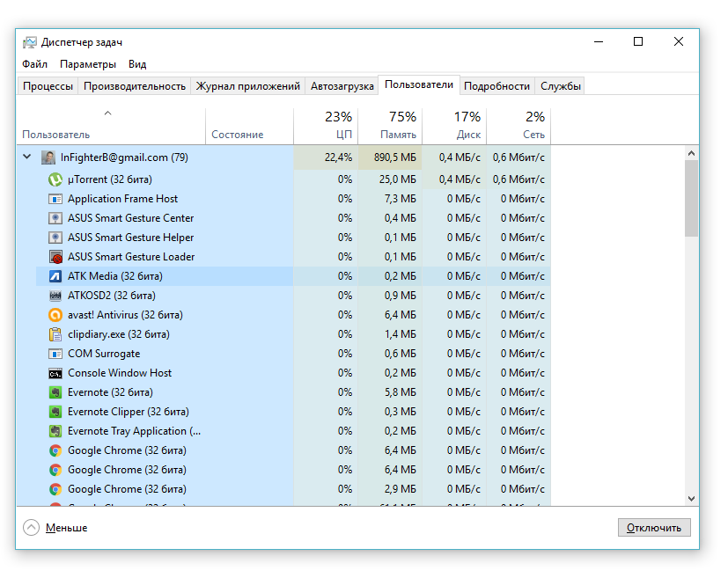Image resolution: width=728 pixels, height=578 pixels.
Task: Maximize the Диспетчер задач window
Action: coord(638,41)
